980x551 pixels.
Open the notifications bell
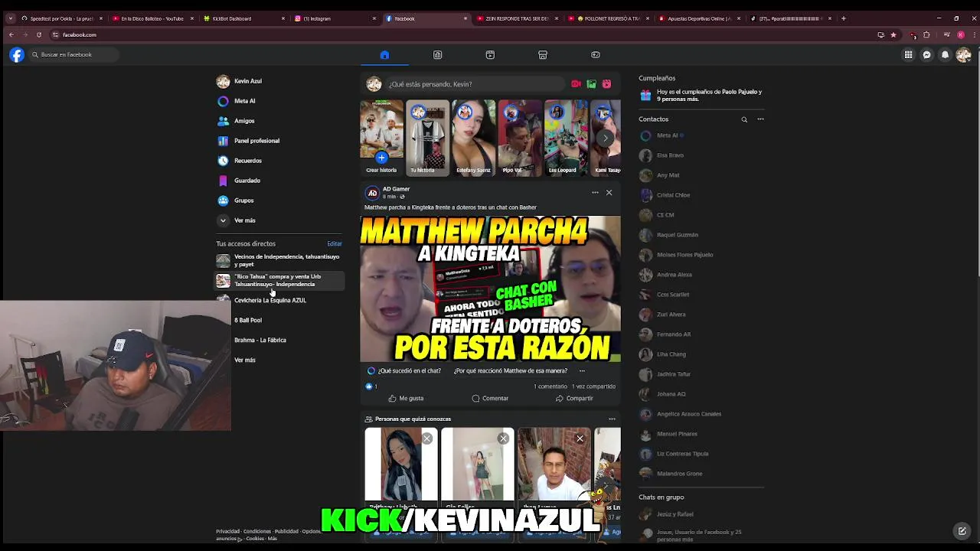945,54
